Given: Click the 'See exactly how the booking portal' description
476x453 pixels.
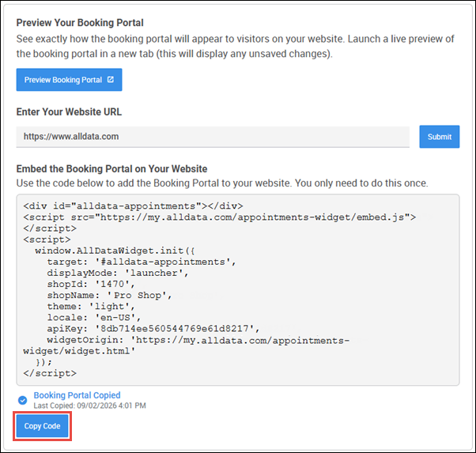Looking at the screenshot, I should [x=236, y=46].
